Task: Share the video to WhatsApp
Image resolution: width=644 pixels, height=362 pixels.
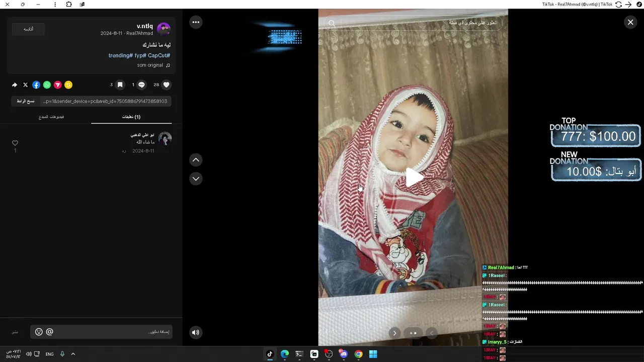Action: (x=47, y=85)
